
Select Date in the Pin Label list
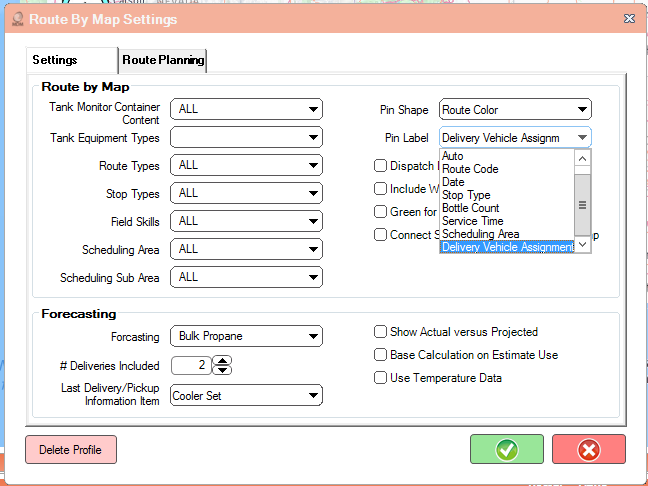[x=507, y=182]
